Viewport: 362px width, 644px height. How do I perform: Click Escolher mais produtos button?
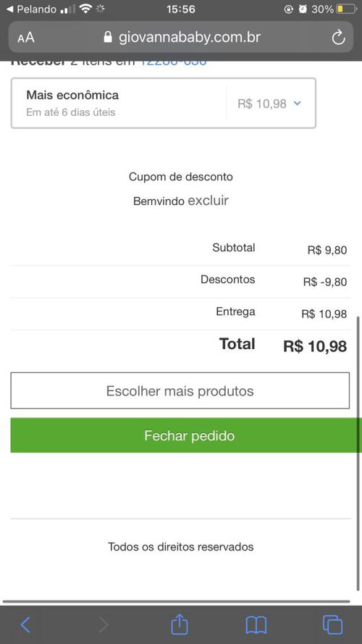[x=180, y=390]
